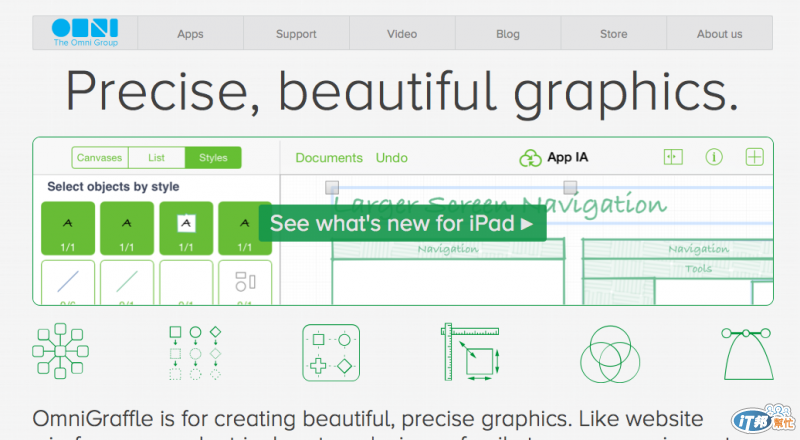Select the second green text style tile

pos(127,228)
